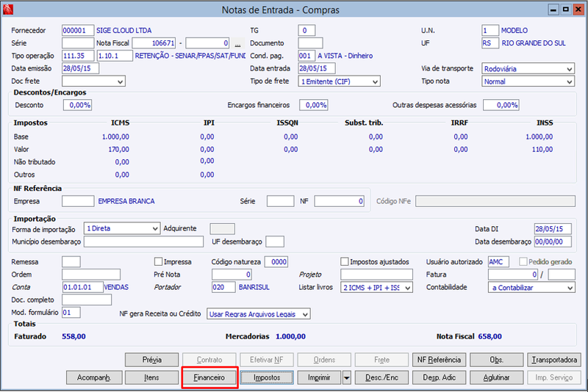
Task: Tick the Impostos ajustados checkbox
Action: 344,261
